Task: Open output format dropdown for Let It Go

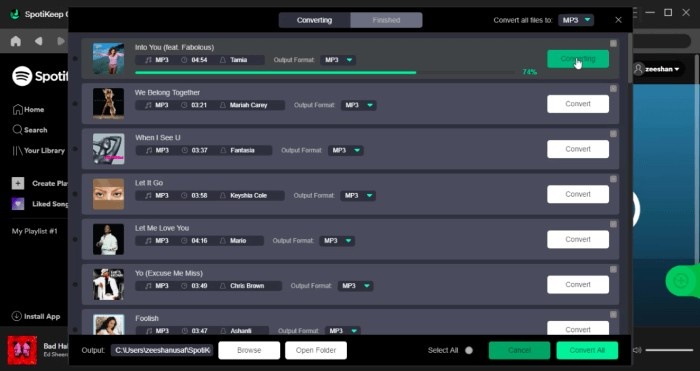Action: [x=358, y=196]
